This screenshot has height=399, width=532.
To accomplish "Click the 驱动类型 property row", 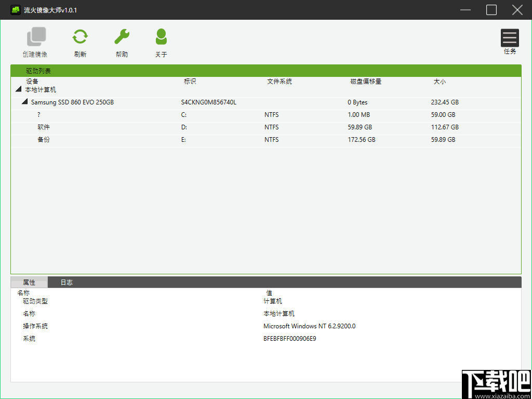I will click(266, 301).
